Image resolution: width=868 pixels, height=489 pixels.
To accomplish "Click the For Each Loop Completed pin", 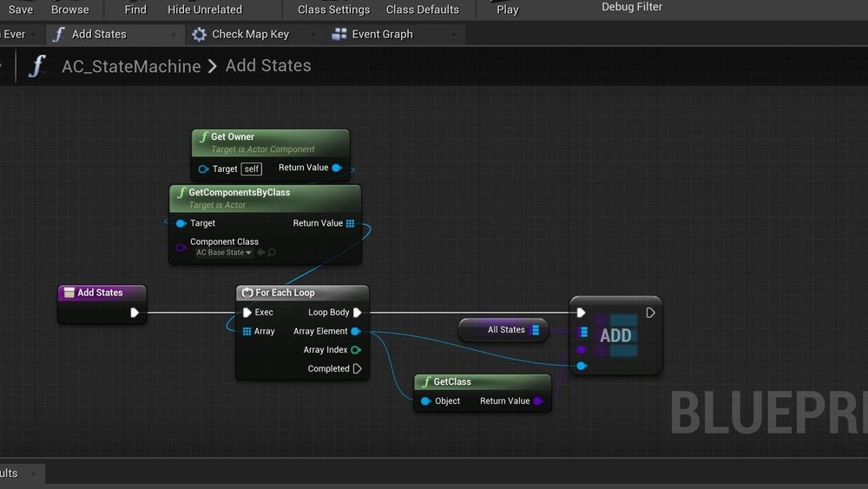I will point(357,369).
